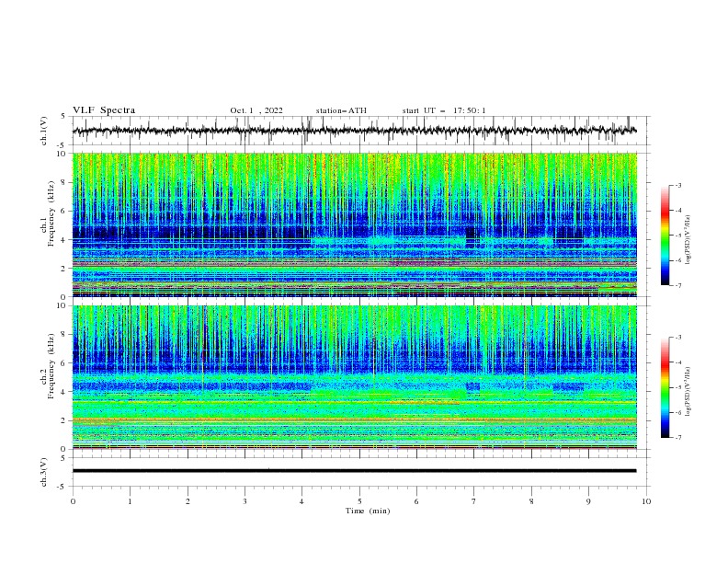Click the ch.3 flat black waveform trace
728x563 pixels.
coord(354,471)
